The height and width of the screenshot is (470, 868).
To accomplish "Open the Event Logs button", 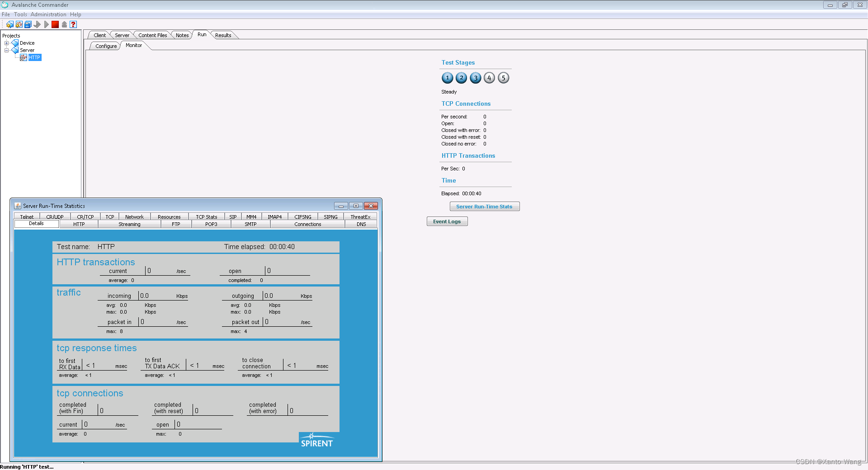I will tap(447, 221).
